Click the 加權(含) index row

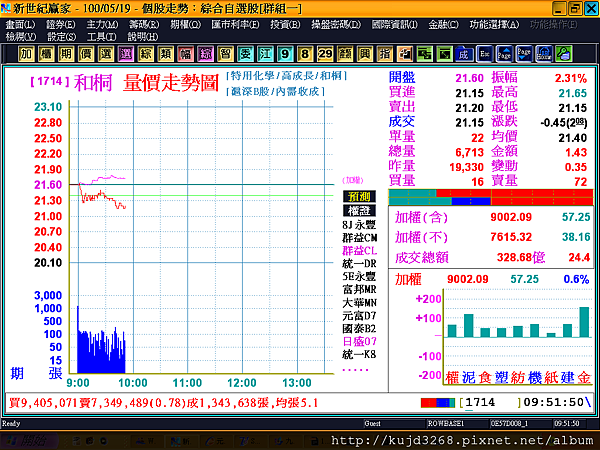pos(492,217)
